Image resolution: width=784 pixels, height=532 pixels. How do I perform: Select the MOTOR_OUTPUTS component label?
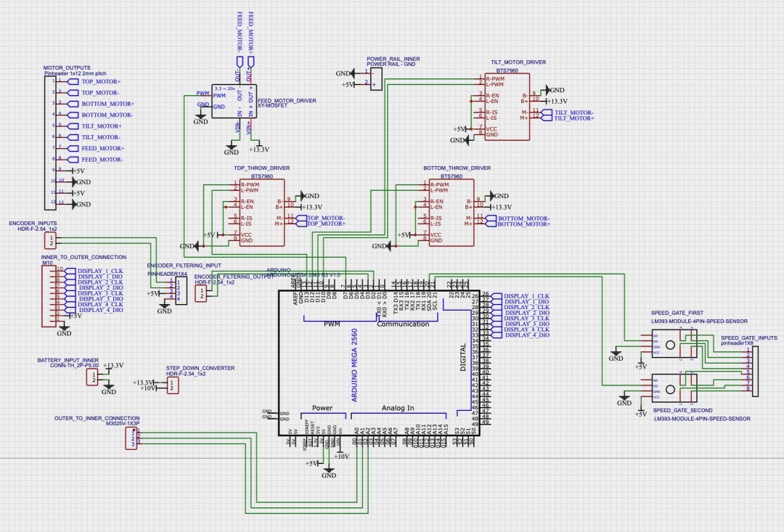[67, 67]
